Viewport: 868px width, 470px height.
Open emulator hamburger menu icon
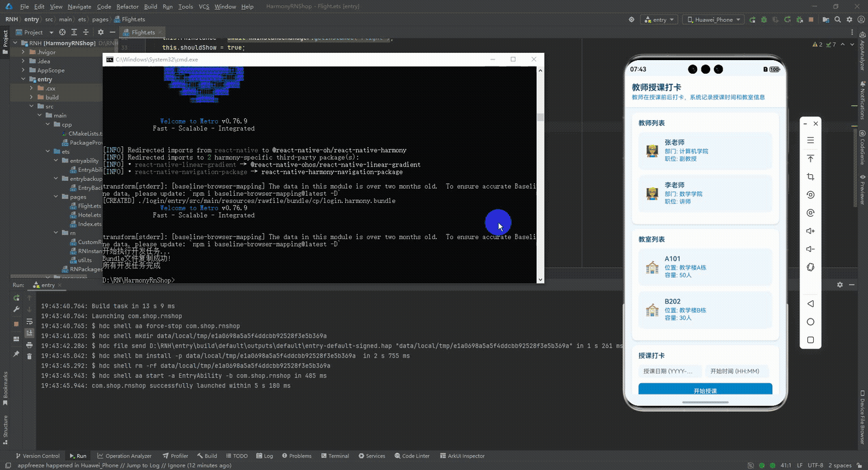pyautogui.click(x=811, y=140)
